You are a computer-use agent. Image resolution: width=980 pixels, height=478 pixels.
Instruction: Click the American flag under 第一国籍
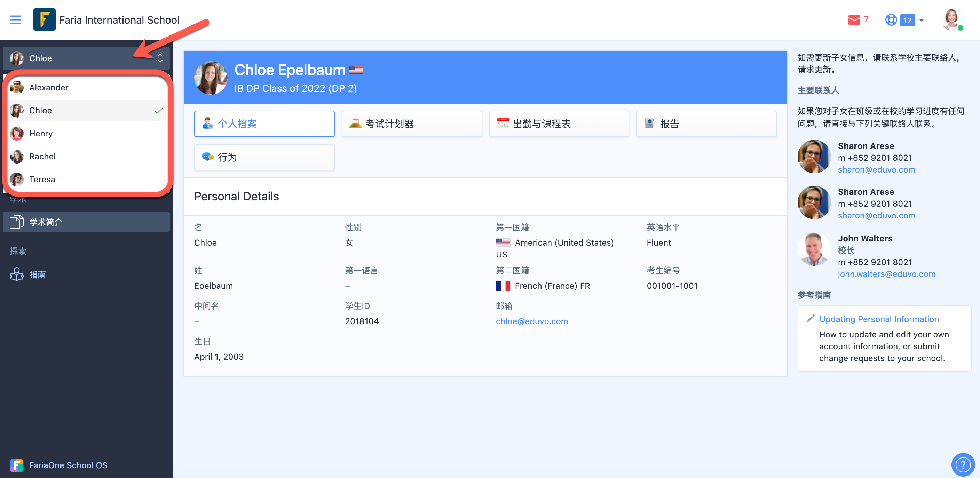(x=503, y=242)
